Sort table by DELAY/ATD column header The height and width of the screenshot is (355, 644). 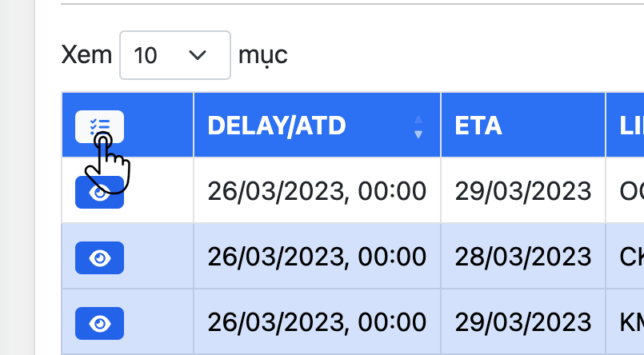(276, 126)
